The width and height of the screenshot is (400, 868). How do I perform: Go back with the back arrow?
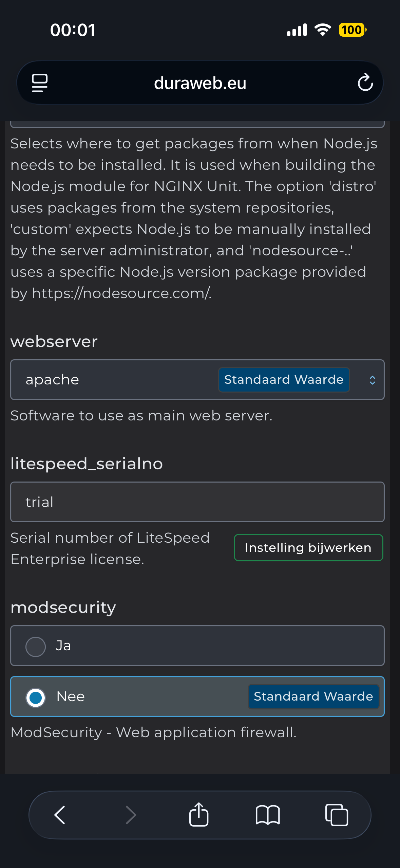click(x=60, y=815)
